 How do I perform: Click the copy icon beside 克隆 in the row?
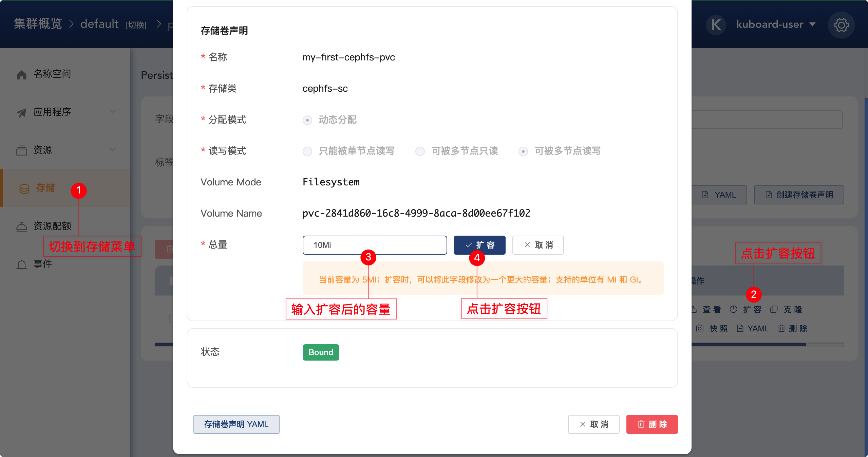774,309
